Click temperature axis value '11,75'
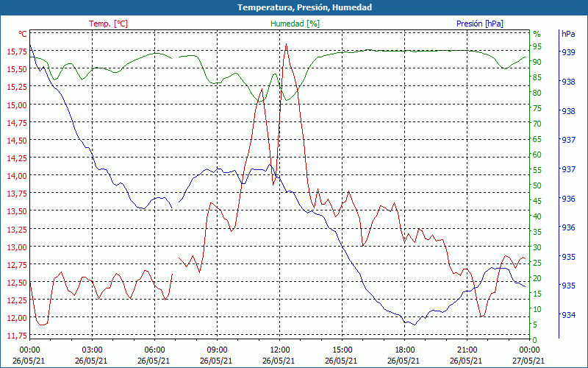Image resolution: width=588 pixels, height=368 pixels. pos(17,336)
